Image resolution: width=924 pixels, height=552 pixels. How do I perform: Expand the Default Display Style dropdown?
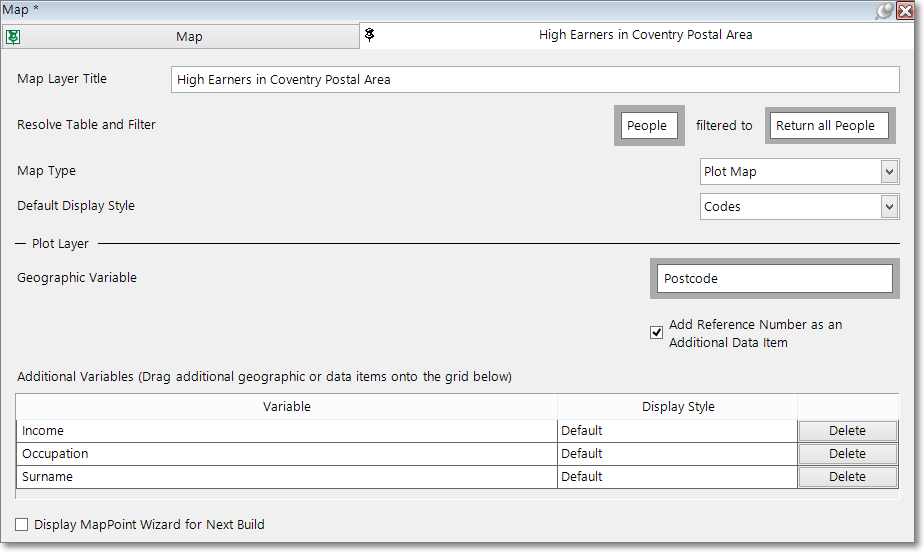tap(889, 207)
